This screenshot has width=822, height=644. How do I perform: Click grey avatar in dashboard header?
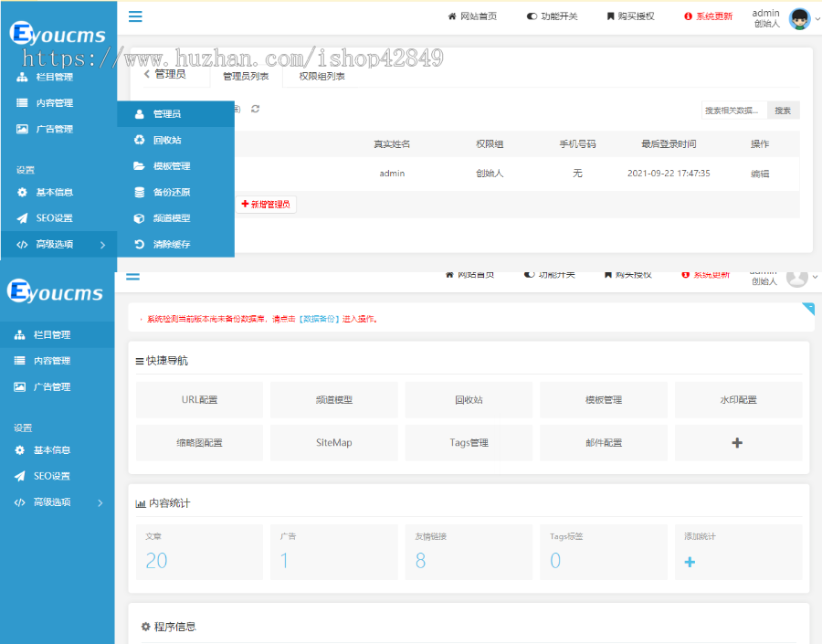coord(796,279)
